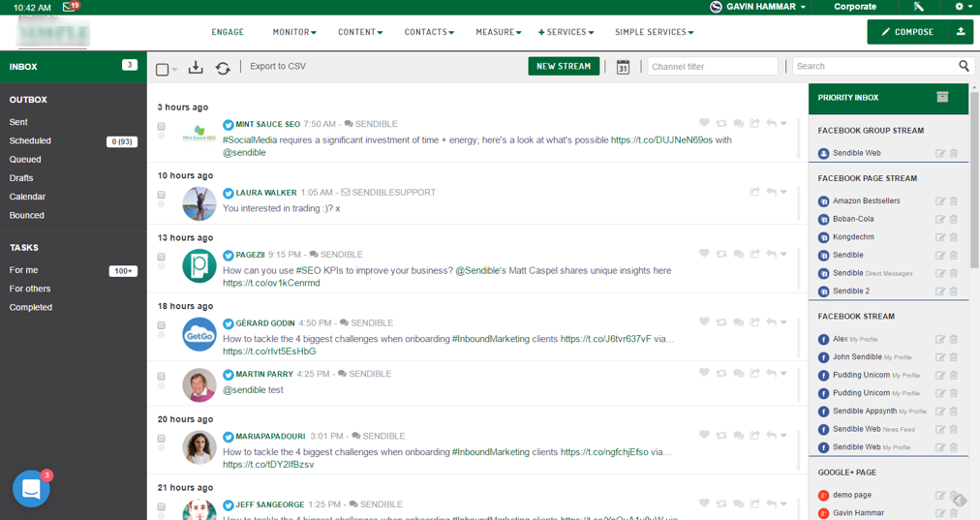Click the Search input field
The image size is (980, 520).
pos(875,66)
